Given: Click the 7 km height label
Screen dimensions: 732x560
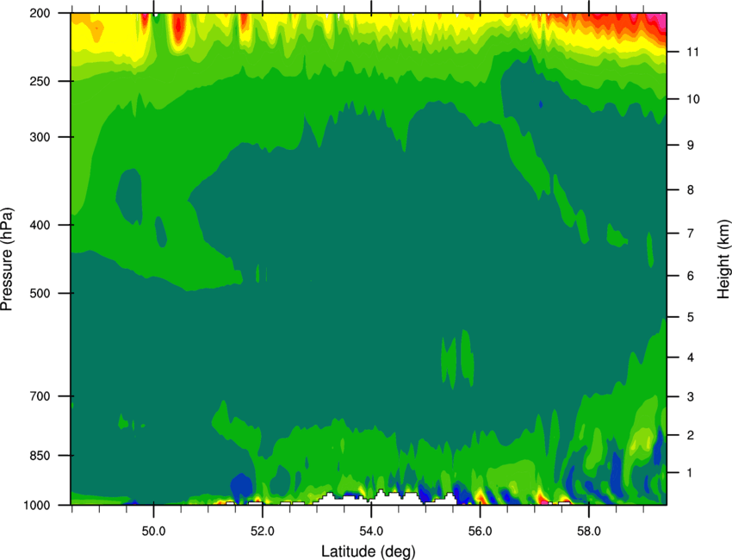Looking at the screenshot, I should point(691,233).
